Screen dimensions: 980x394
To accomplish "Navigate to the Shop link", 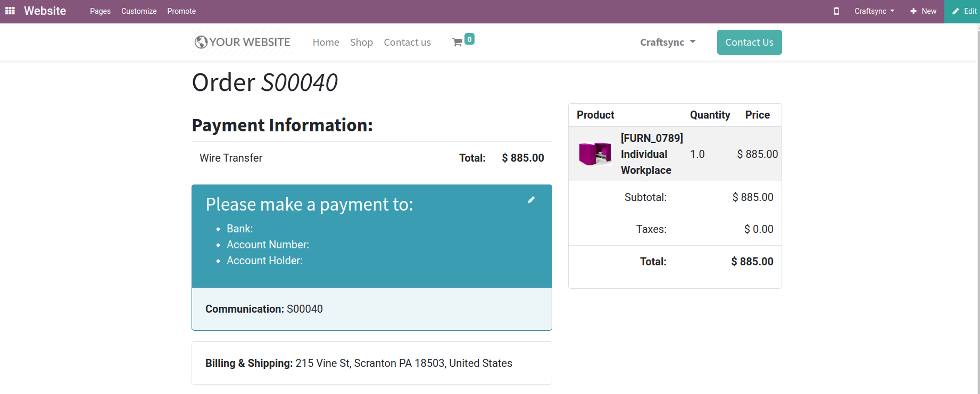I will (361, 43).
